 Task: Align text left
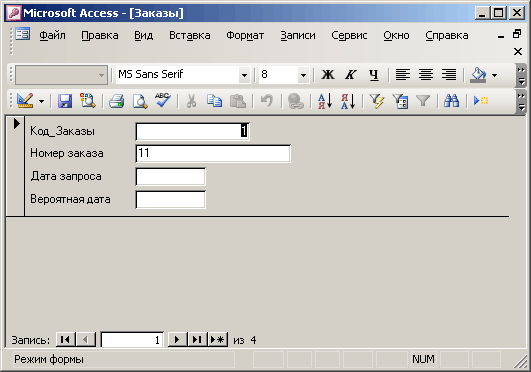coord(403,75)
